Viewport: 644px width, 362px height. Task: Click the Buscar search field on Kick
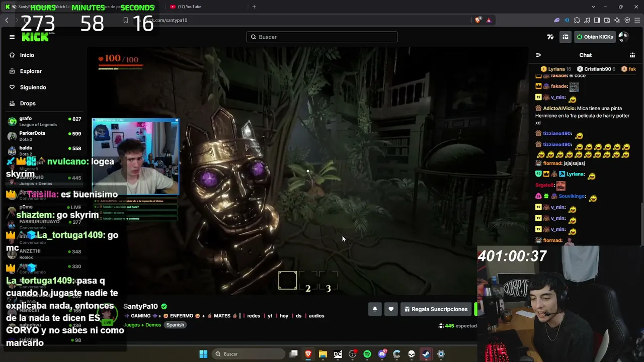coord(322,37)
